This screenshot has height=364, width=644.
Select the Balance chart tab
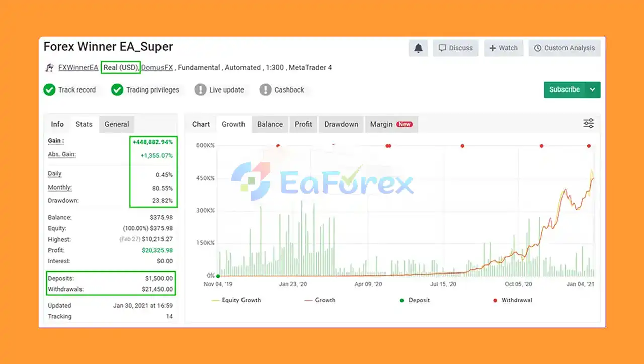(x=270, y=124)
